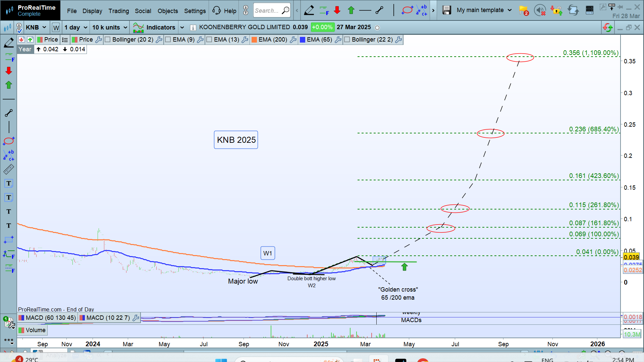The height and width of the screenshot is (362, 644).
Task: Click the link chain icon next to Help
Action: click(x=246, y=10)
